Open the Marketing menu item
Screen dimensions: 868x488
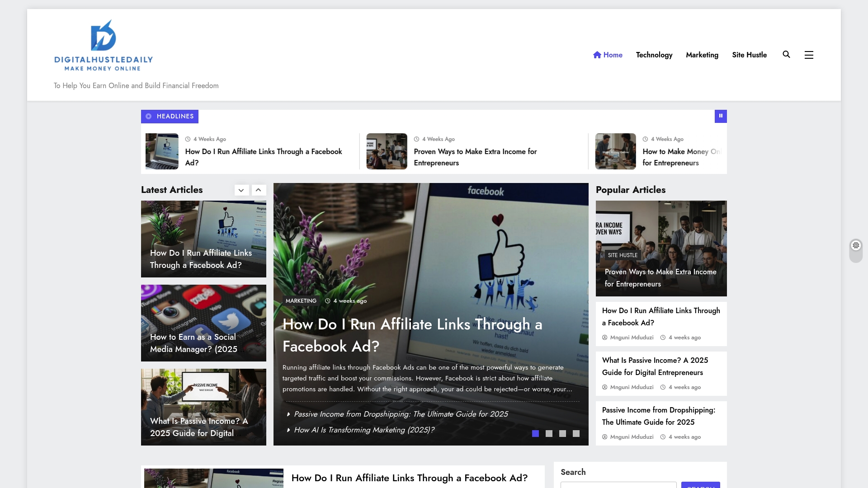702,55
